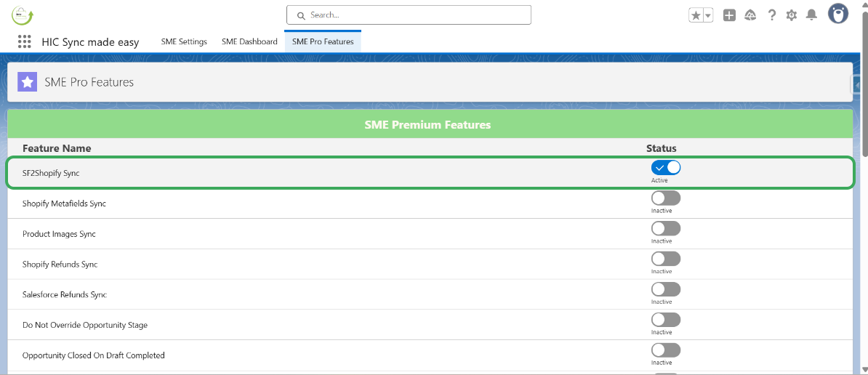Open the Trailhead guidance icon
The width and height of the screenshot is (868, 375).
[x=750, y=15]
